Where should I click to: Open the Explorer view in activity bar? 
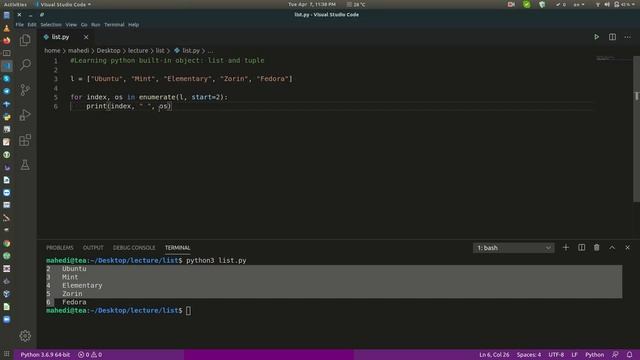25,40
